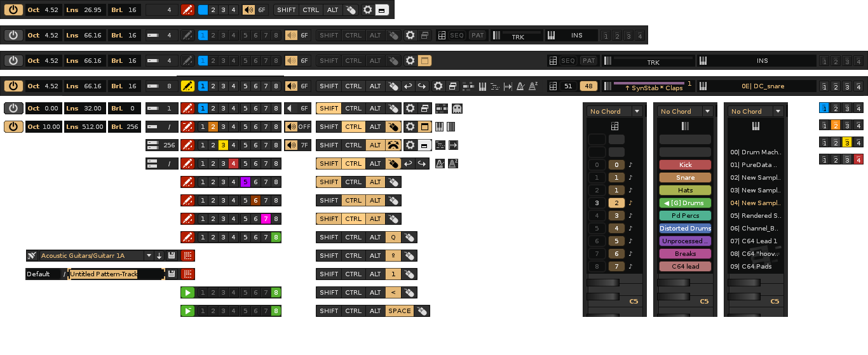Viewport: 868px width, 355px height.
Task: Open No Chord dropdown above the instrument list
Action: point(756,112)
